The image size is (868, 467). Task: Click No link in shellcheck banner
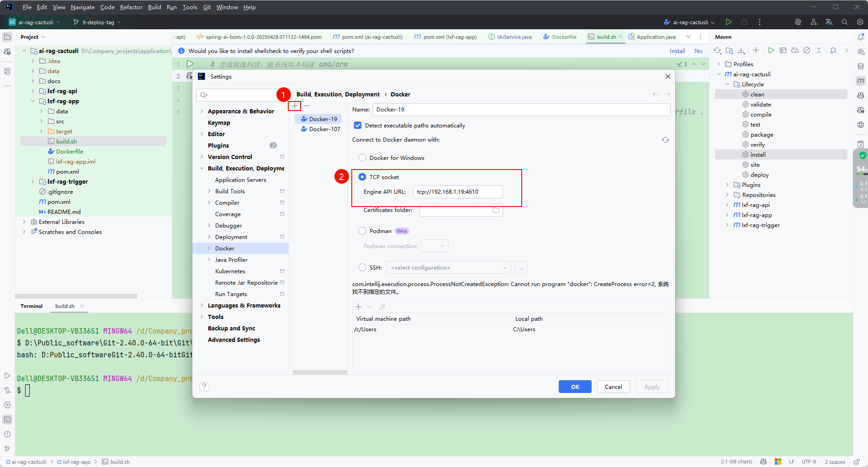699,51
